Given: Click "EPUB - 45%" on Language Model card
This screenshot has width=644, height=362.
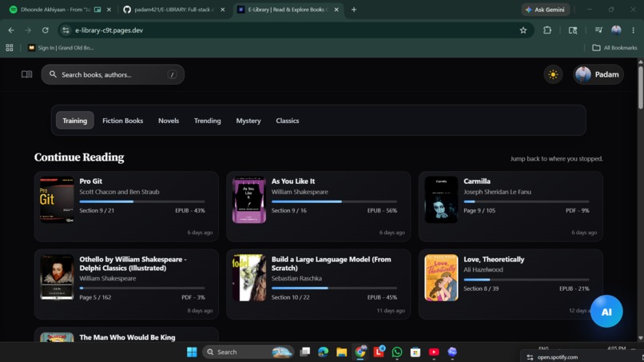Looking at the screenshot, I should coord(382,297).
